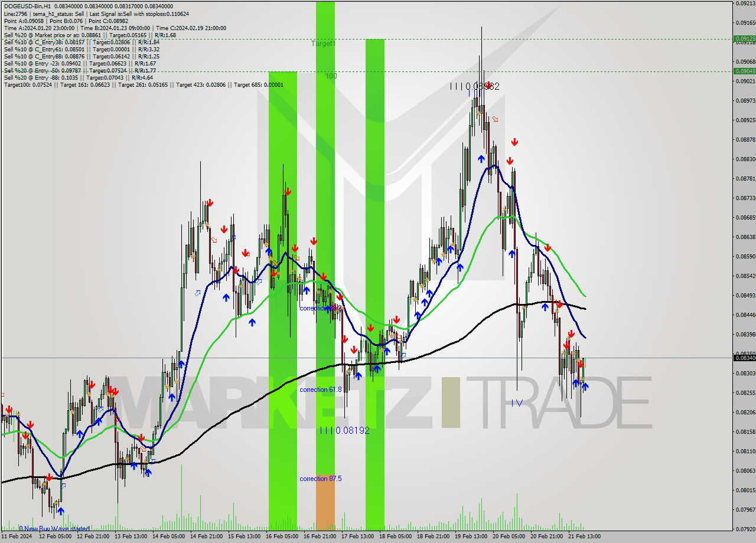Image resolution: width=756 pixels, height=543 pixels.
Task: Click price axis value 0.08973
Action: [746, 100]
